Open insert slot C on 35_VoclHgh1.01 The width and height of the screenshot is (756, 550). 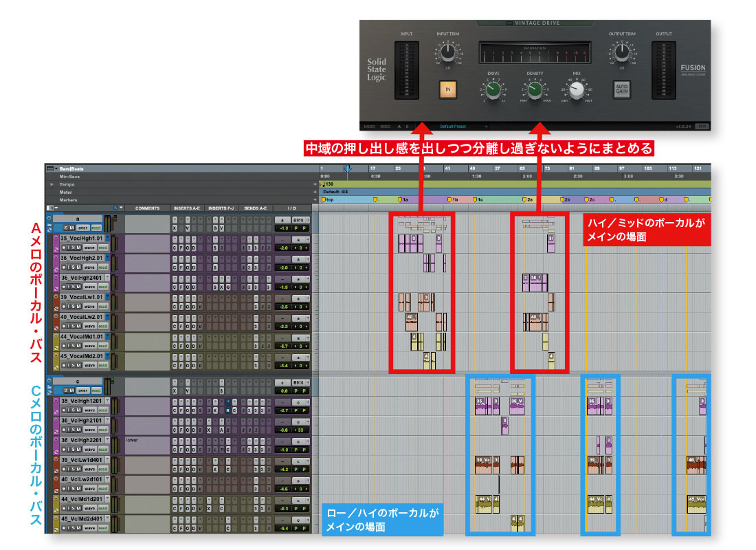point(175,248)
